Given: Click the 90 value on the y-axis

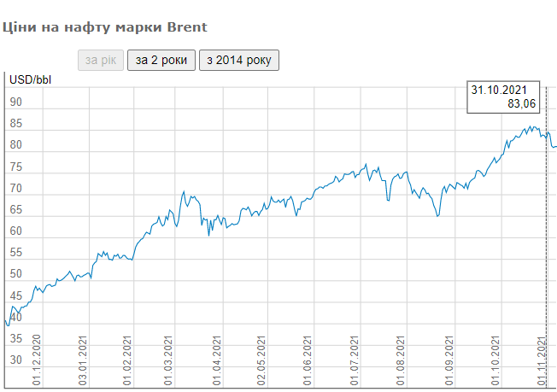Looking at the screenshot, I should [15, 102].
